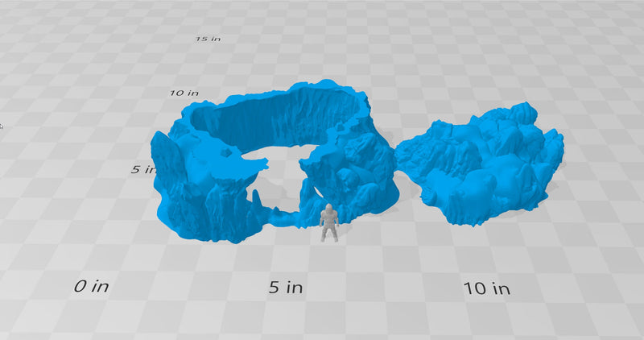Click the legs of the gray figure
This screenshot has height=340, width=644.
click(328, 234)
